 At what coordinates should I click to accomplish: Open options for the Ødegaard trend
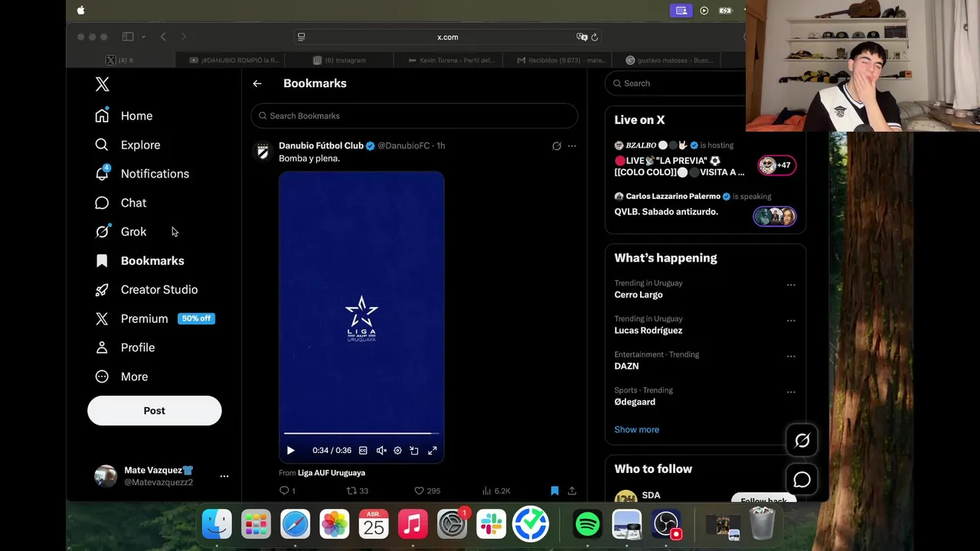[791, 393]
